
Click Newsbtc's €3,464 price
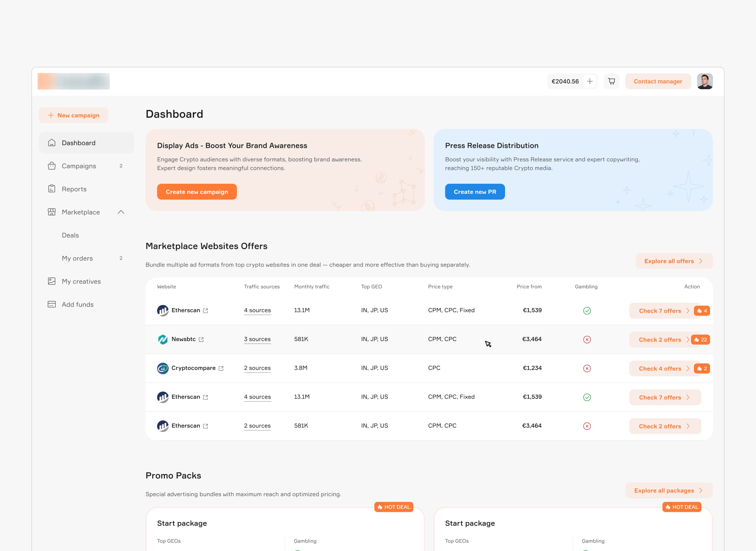point(532,339)
